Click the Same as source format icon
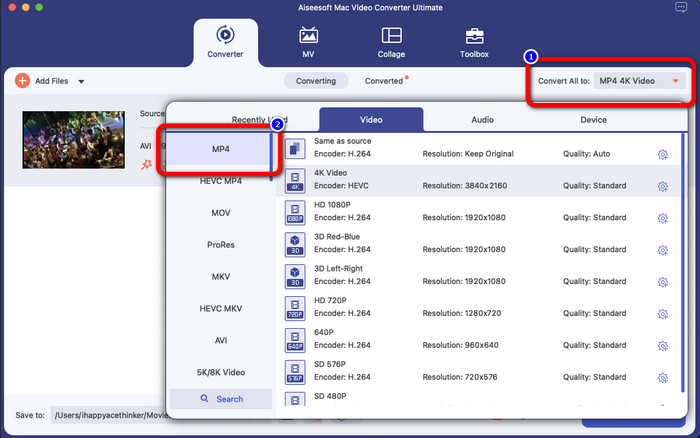700x438 pixels. [295, 148]
